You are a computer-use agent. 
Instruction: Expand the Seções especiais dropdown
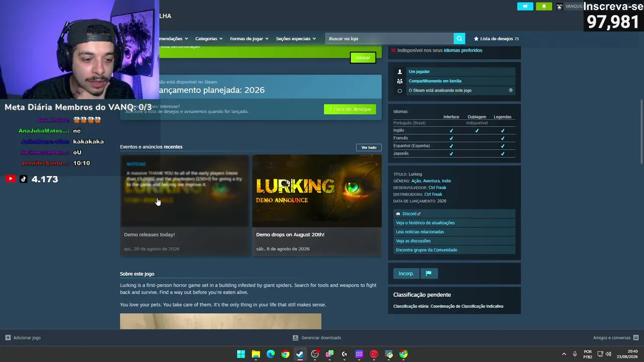click(296, 39)
